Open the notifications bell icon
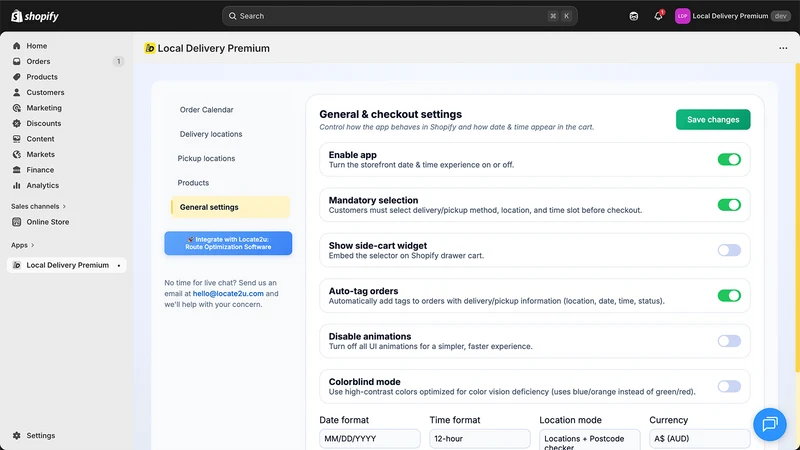The image size is (800, 450). click(x=658, y=16)
